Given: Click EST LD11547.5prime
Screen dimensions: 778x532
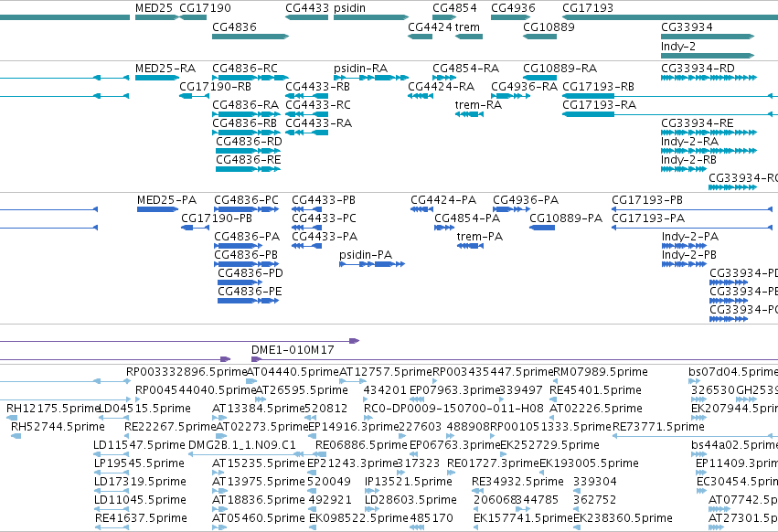Looking at the screenshot, I should click(139, 444).
